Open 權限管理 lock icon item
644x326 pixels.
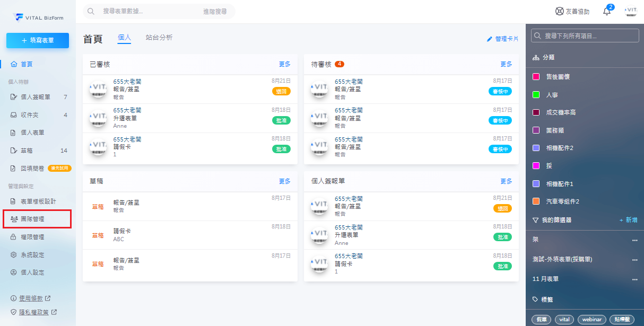click(14, 237)
